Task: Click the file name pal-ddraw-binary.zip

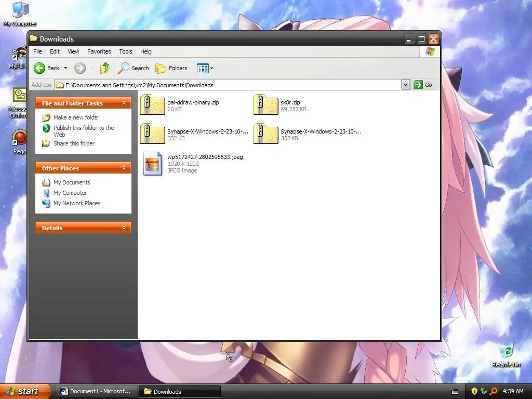Action: point(193,102)
